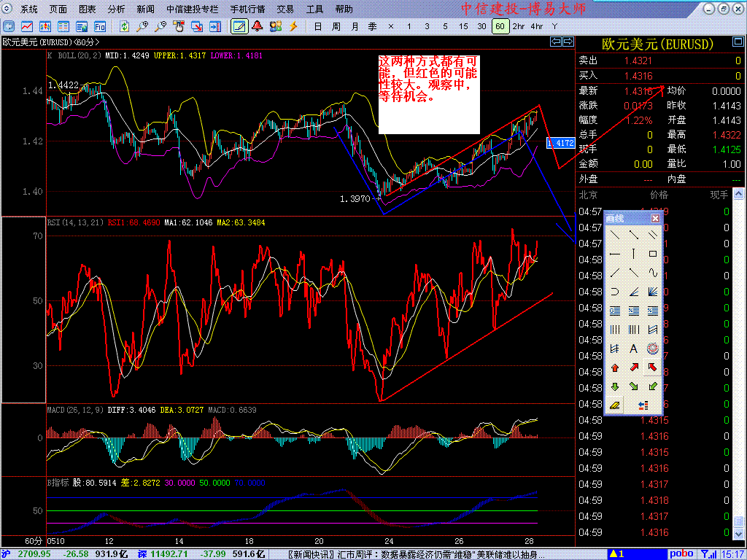Image resolution: width=747 pixels, height=560 pixels.
Task: Select the straight line tool in 画线 palette
Action: (615, 235)
